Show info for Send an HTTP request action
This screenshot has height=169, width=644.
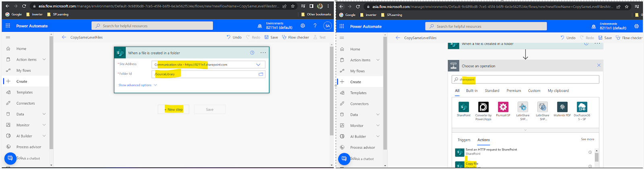(x=590, y=152)
